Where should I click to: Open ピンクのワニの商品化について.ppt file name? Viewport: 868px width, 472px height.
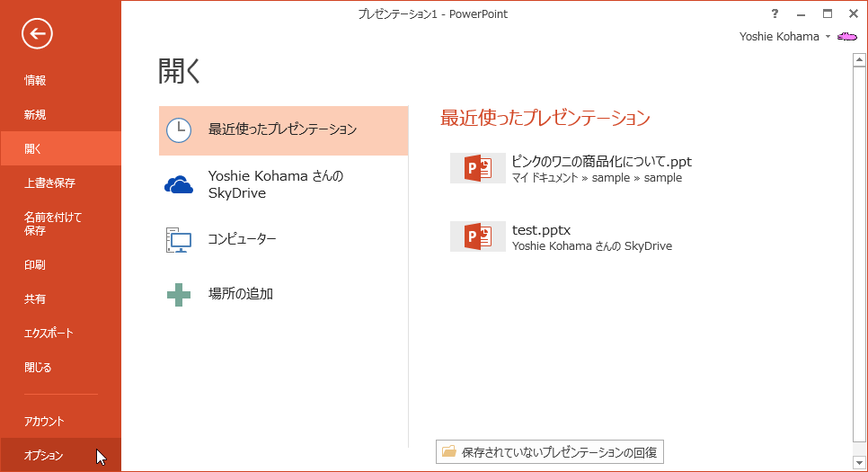602,162
